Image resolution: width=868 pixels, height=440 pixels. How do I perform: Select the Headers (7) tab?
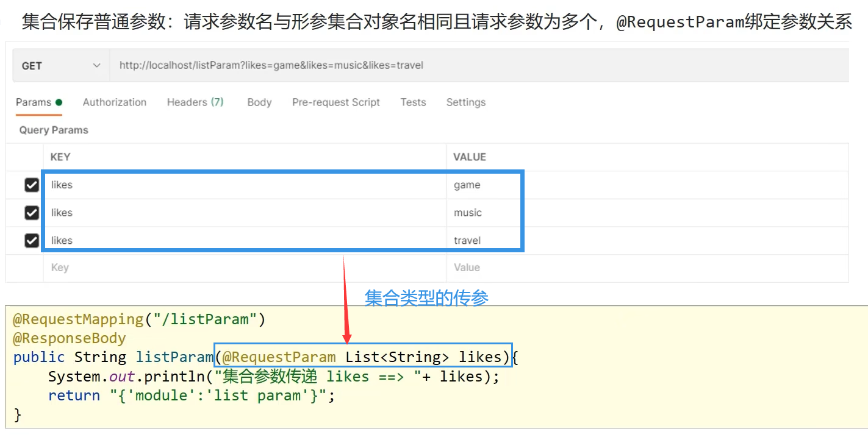tap(195, 102)
